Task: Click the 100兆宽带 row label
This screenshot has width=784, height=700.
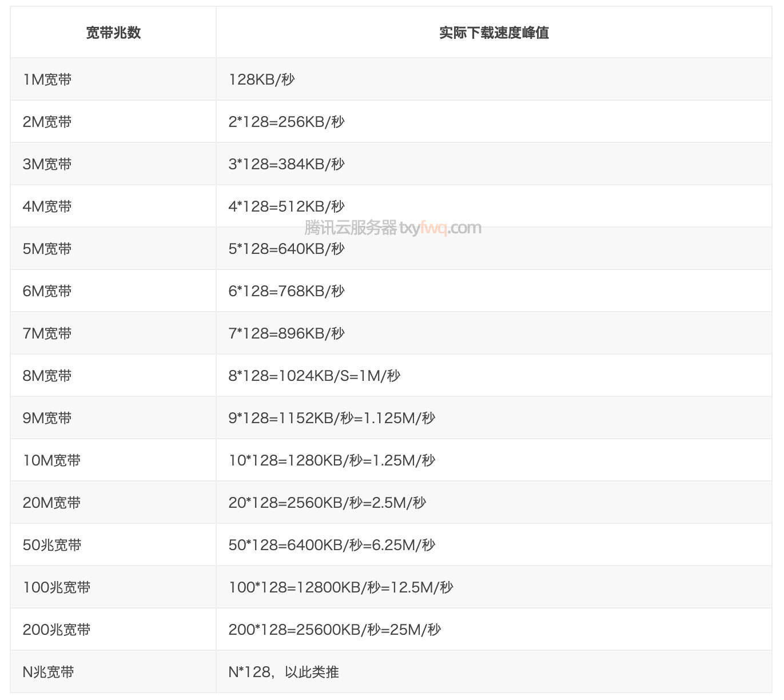Action: point(57,587)
